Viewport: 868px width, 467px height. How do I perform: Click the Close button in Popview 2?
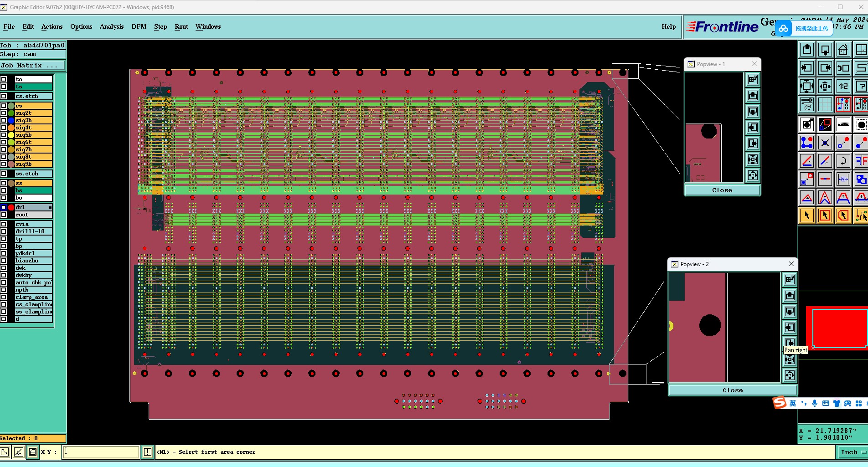coord(733,390)
